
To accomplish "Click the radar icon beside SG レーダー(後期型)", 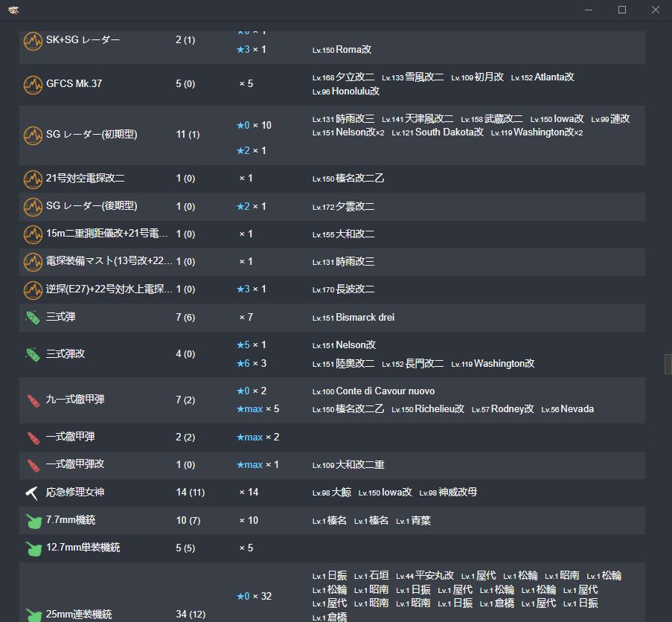I will point(33,207).
